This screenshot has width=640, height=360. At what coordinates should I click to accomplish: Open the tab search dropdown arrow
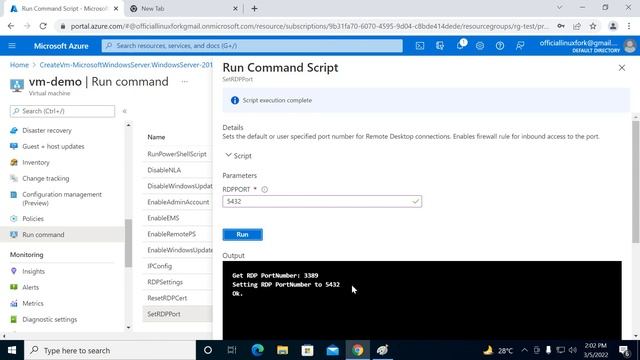560,8
